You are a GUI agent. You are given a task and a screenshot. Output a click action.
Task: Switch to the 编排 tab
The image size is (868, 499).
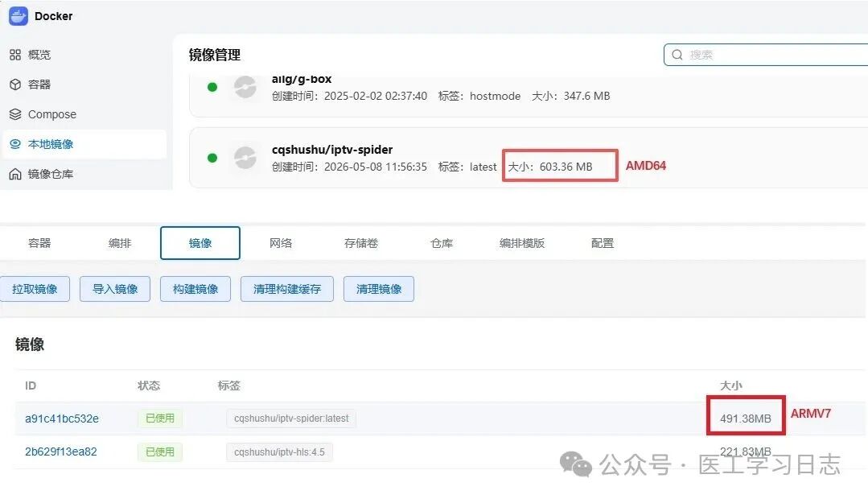coord(120,243)
